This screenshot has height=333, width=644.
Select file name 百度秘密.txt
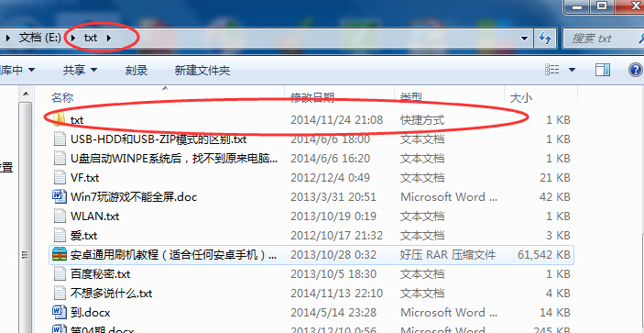[100, 273]
